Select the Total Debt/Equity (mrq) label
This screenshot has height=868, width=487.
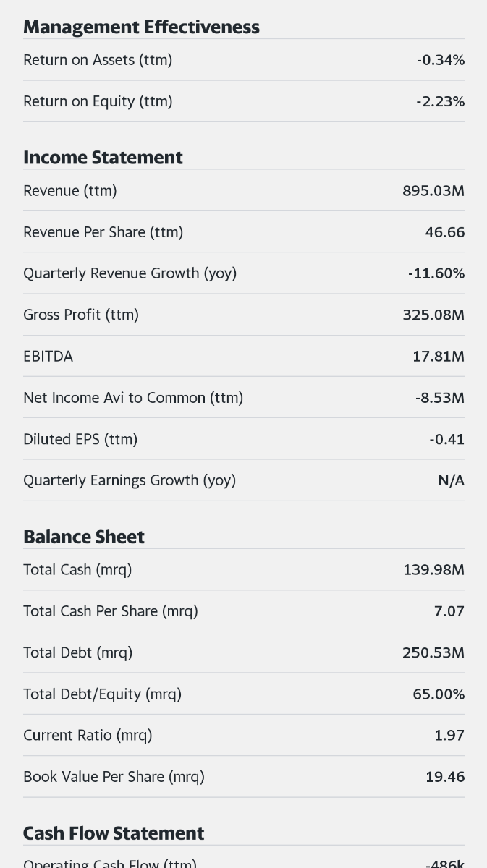[102, 694]
